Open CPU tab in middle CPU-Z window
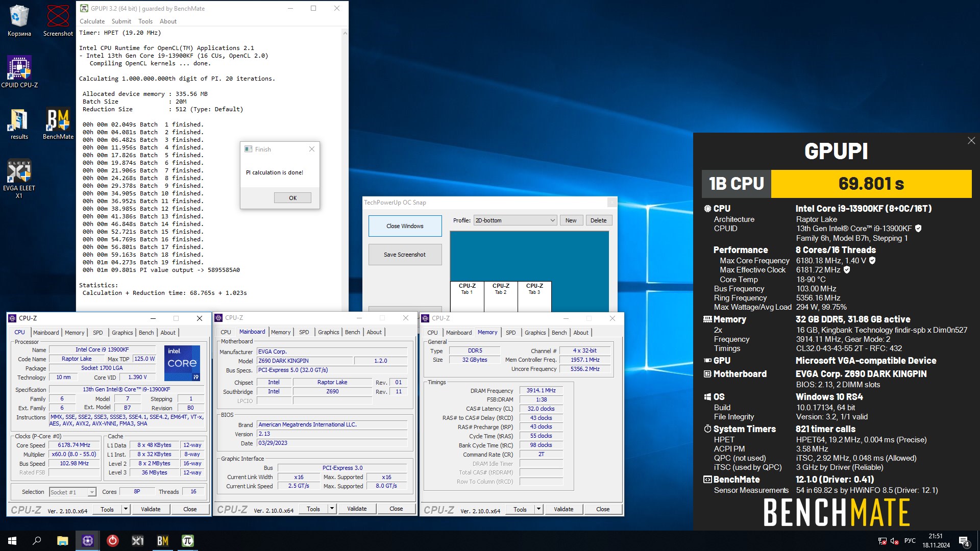The image size is (980, 551). [x=226, y=332]
